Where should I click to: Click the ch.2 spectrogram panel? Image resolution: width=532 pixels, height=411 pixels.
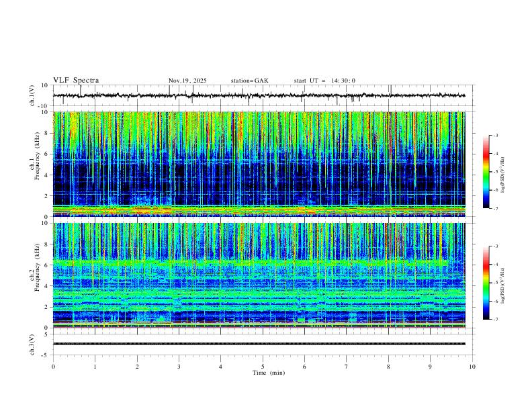point(259,275)
